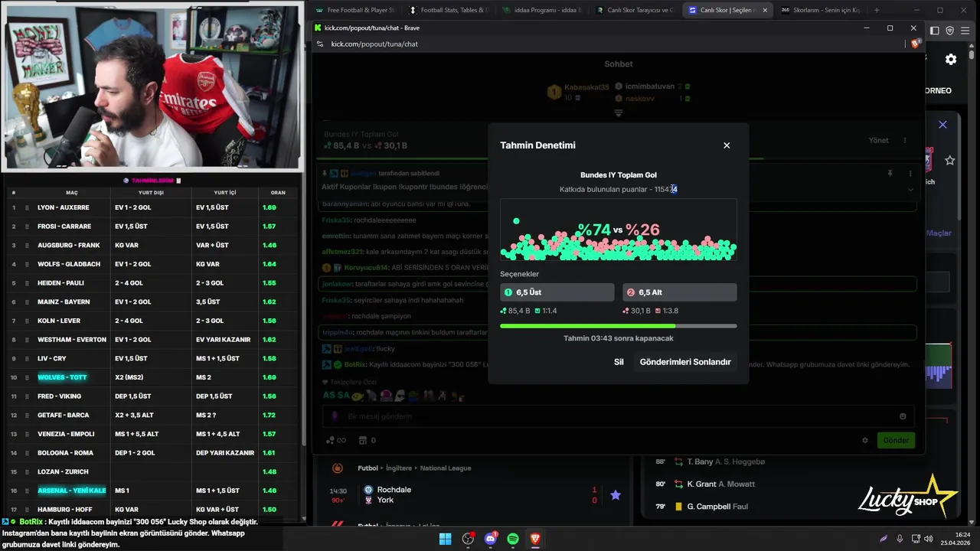The height and width of the screenshot is (551, 980).
Task: Click the T. Bany substitution event row
Action: 781,461
